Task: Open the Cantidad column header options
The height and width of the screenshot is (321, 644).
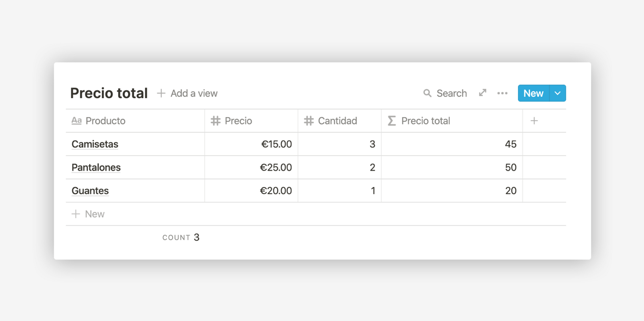Action: [x=337, y=121]
